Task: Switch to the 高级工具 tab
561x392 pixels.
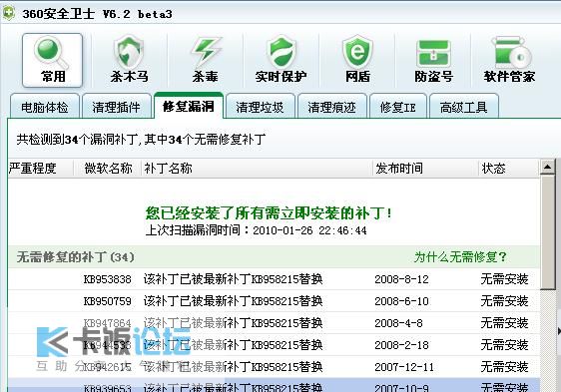Action: tap(464, 106)
